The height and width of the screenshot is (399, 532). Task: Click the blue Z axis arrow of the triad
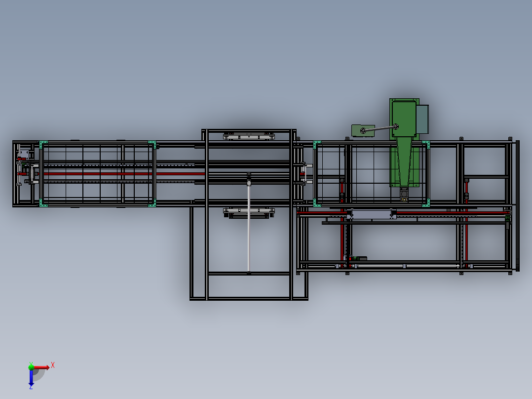[31, 378]
